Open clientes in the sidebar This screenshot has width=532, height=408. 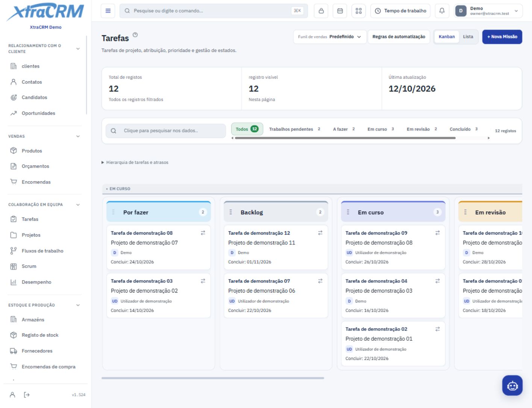pyautogui.click(x=45, y=66)
